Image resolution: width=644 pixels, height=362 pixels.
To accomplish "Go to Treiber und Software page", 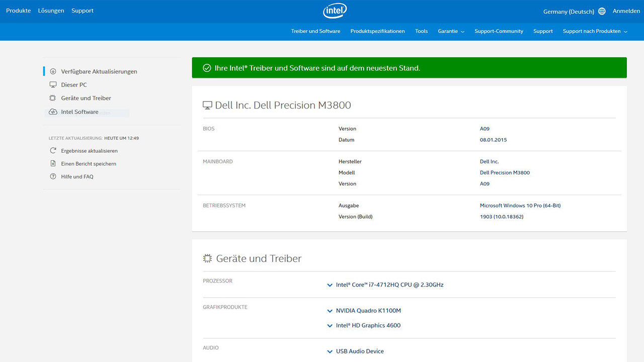I will [x=315, y=31].
